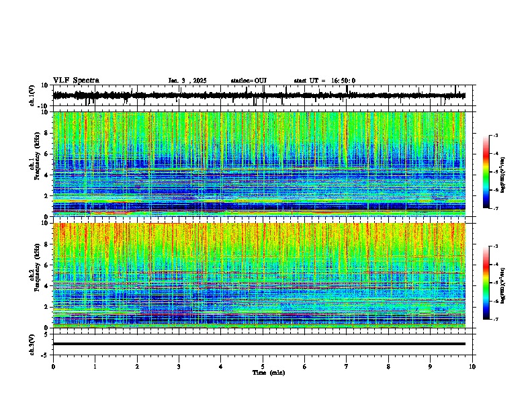Click inside the ch.1 spectrogram panel
This screenshot has width=532, height=411.
[259, 164]
